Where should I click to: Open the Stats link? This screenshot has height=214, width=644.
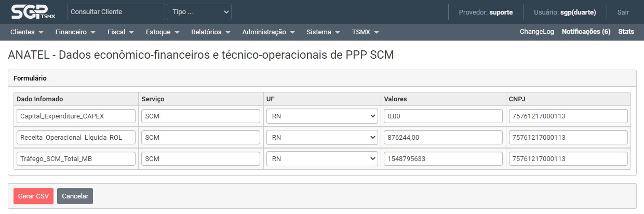[626, 32]
